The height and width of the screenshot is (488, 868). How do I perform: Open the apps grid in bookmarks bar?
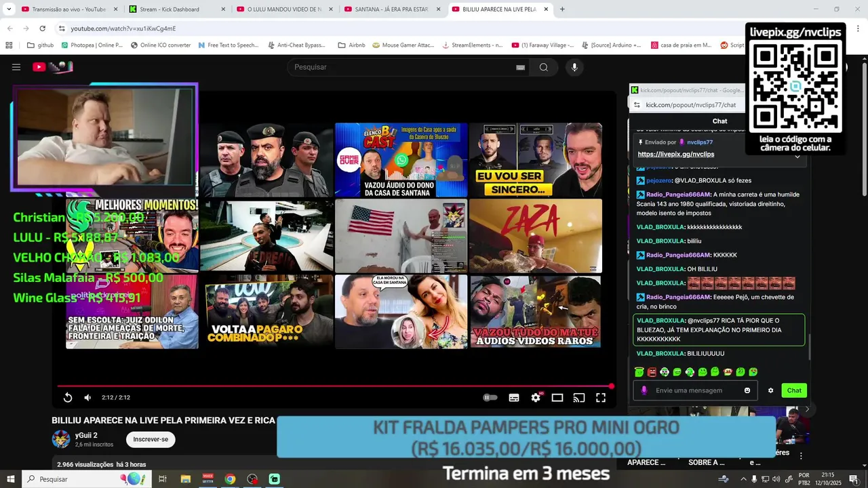pyautogui.click(x=9, y=45)
